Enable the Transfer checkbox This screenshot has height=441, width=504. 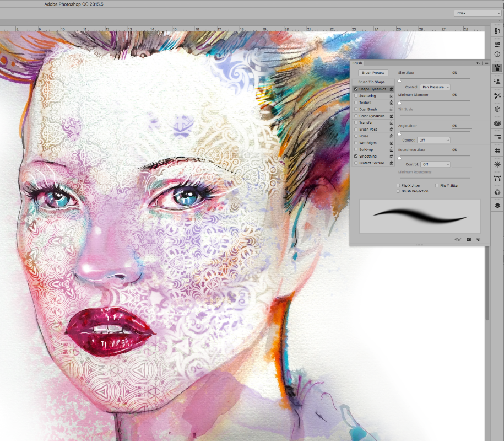click(356, 122)
